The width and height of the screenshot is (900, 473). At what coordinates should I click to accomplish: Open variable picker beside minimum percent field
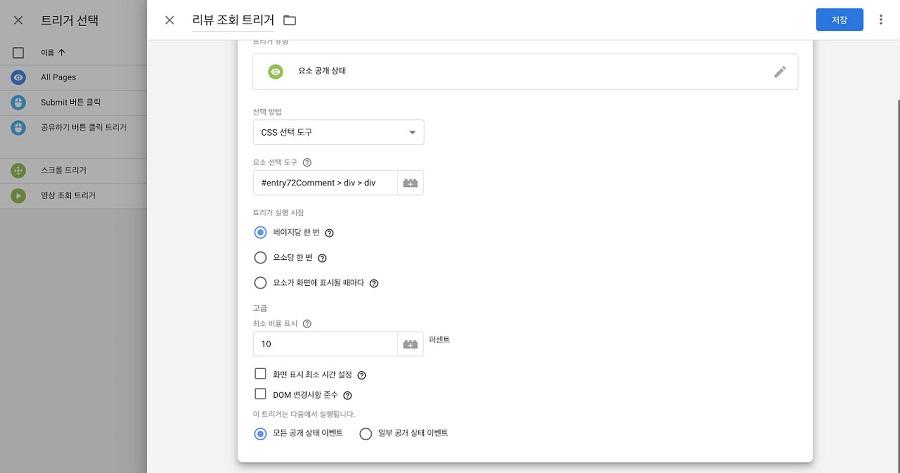(410, 344)
